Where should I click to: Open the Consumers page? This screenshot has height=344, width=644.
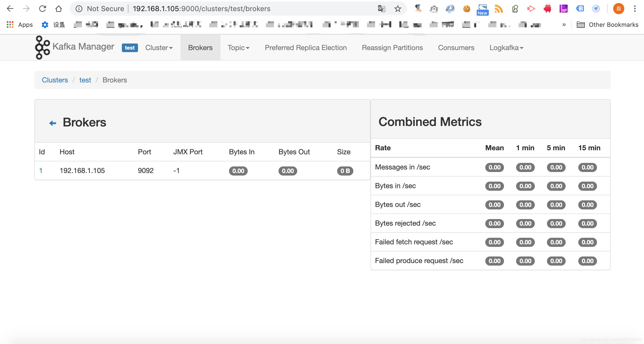(x=456, y=48)
